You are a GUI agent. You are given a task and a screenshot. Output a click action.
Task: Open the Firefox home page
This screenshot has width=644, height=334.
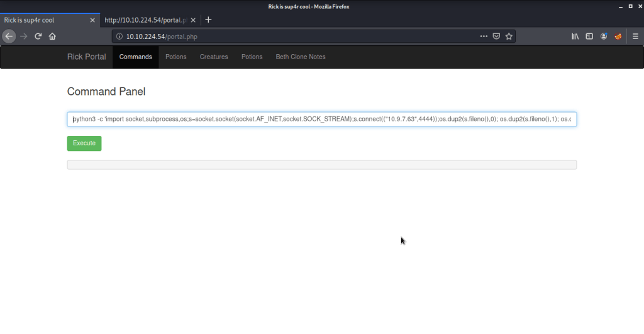point(52,36)
